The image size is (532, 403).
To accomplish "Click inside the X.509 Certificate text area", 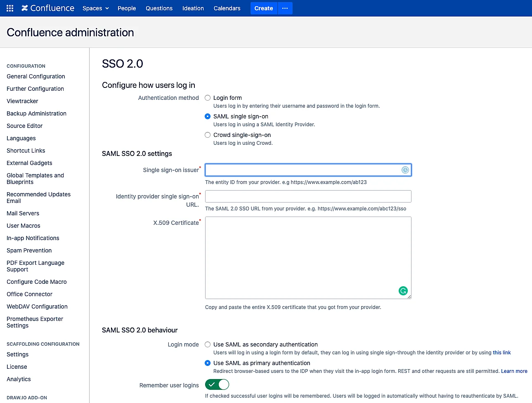I will (308, 258).
